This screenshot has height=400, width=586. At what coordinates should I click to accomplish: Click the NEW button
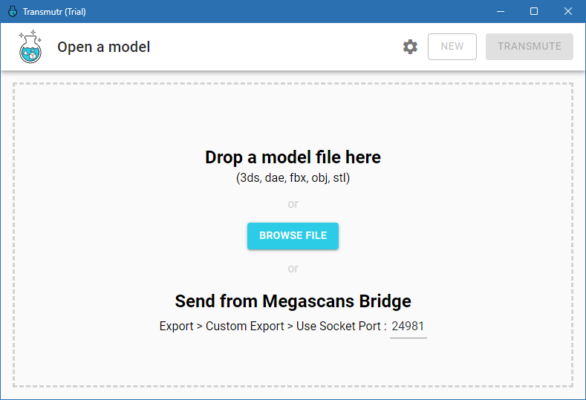coord(452,46)
